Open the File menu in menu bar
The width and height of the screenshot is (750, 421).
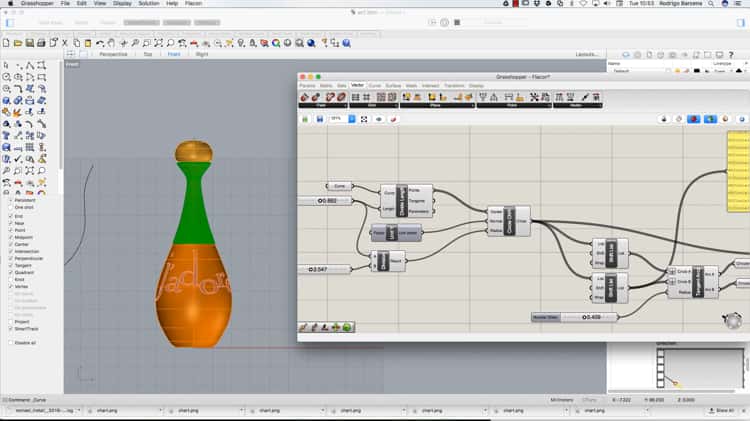[65, 3]
